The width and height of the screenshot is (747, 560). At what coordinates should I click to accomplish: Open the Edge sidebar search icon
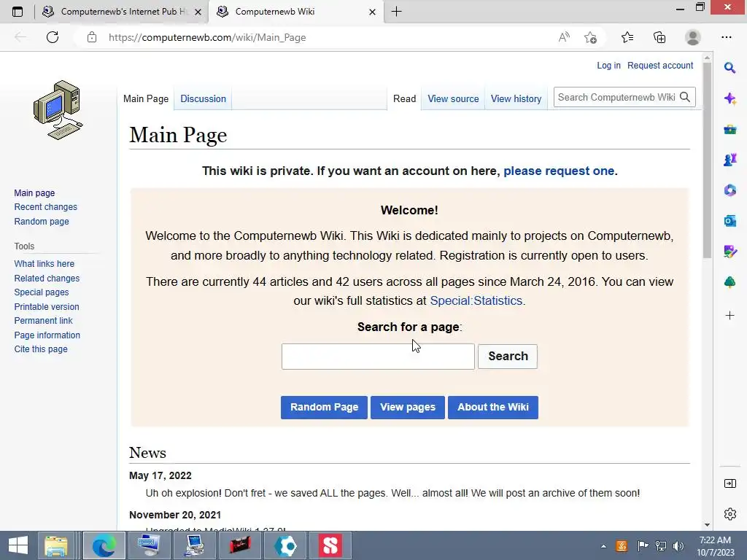[729, 68]
